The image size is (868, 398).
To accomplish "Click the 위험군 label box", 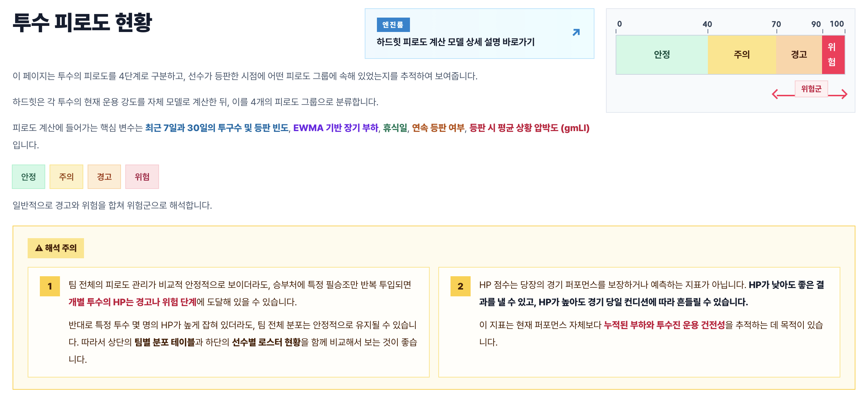I will [811, 89].
